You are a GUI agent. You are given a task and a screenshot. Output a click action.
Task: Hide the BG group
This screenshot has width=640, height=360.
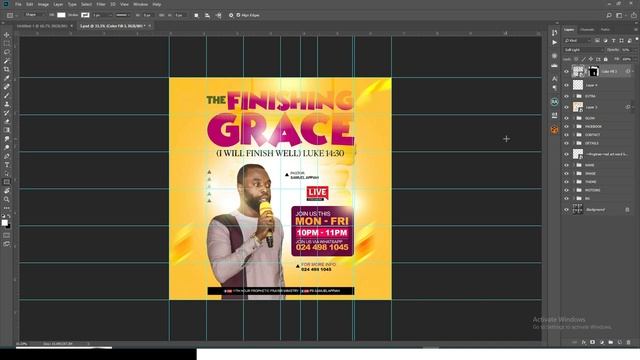pos(566,198)
